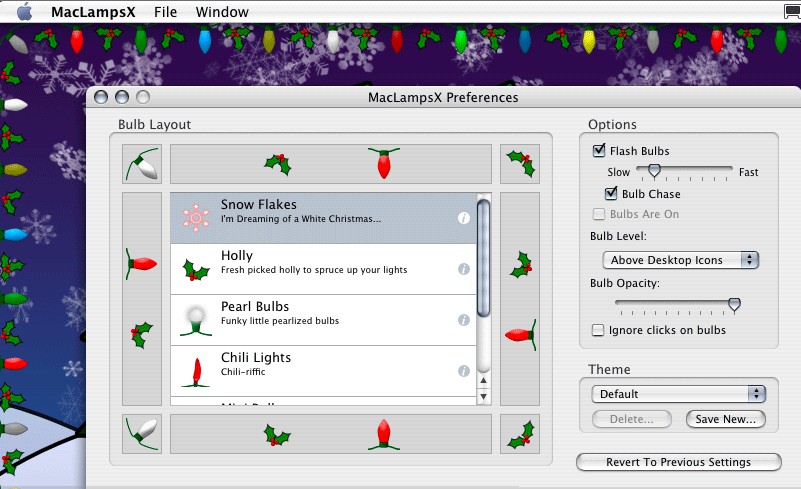Viewport: 801px width, 489px height.
Task: Click Revert To Previous Settings
Action: pyautogui.click(x=678, y=462)
